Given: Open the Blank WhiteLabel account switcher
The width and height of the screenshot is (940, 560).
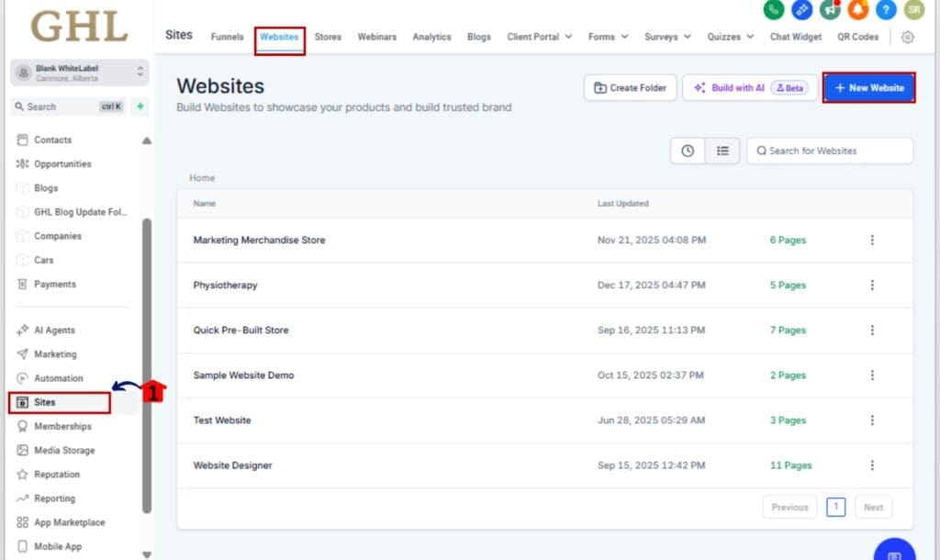Looking at the screenshot, I should [81, 73].
